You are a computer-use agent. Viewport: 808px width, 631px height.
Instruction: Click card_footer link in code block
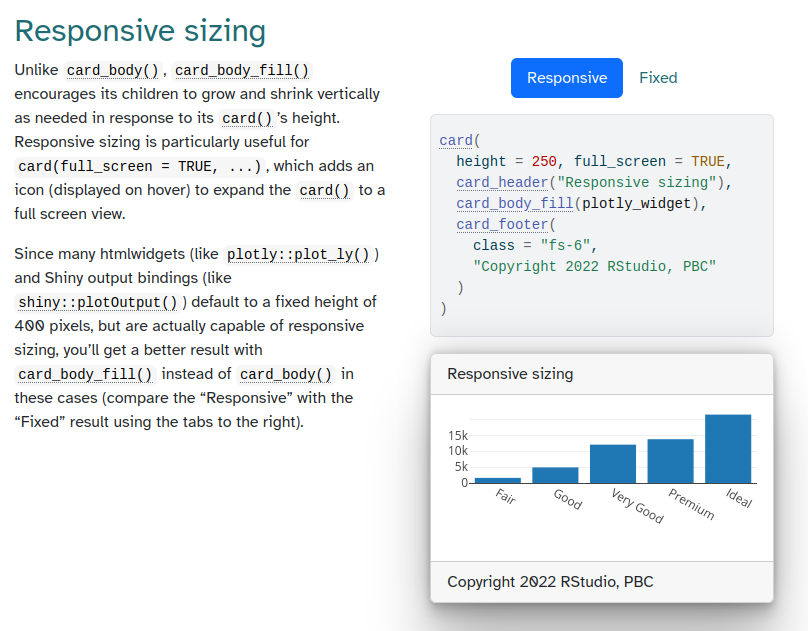502,225
